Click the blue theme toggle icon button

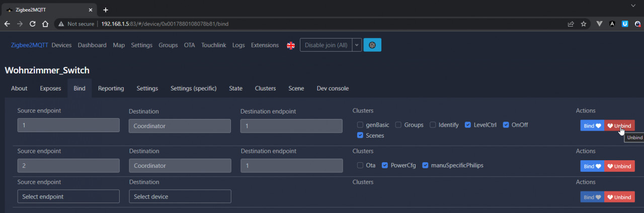(372, 45)
